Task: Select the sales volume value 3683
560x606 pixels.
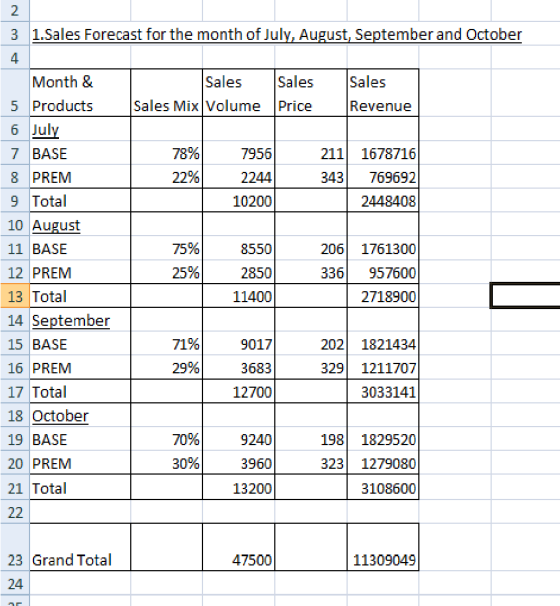Action: tap(238, 368)
